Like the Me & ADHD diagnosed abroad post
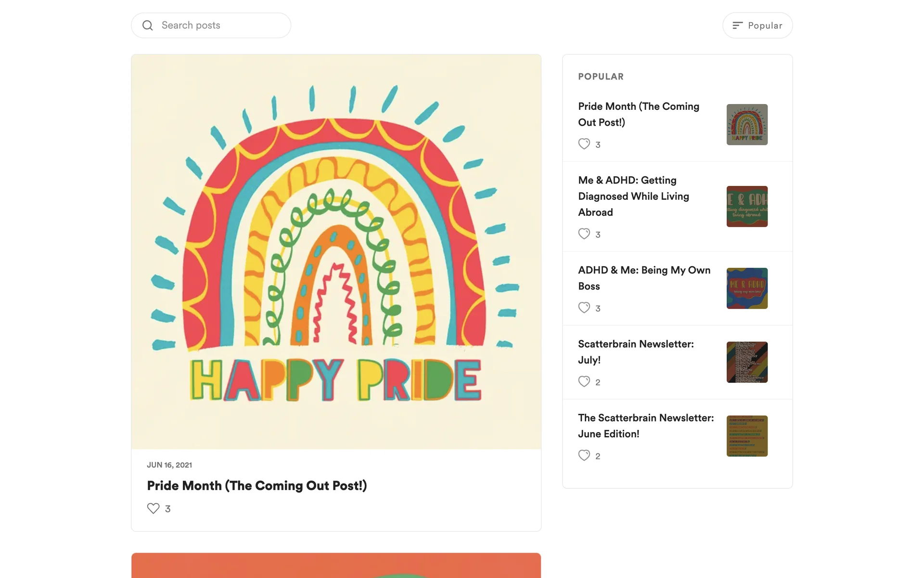This screenshot has width=924, height=578. point(584,234)
